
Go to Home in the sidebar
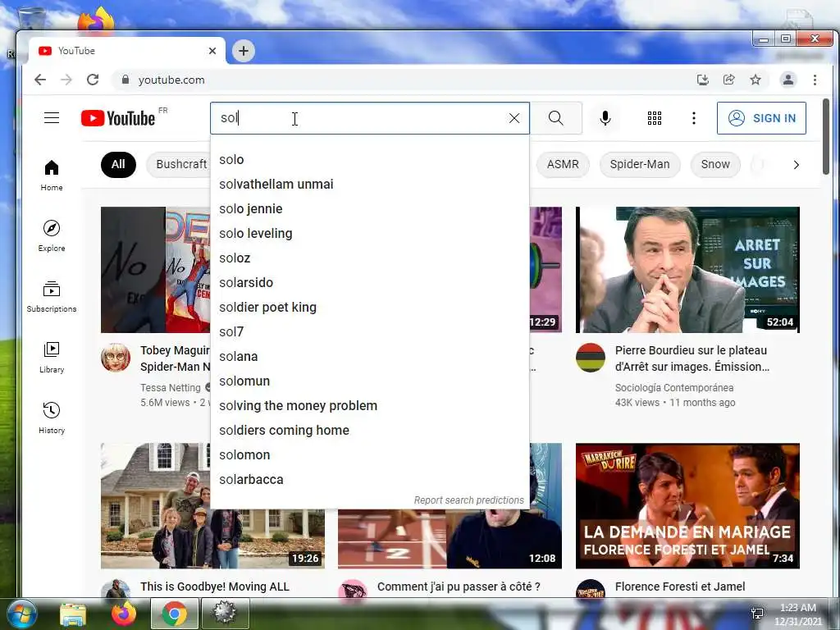[52, 176]
